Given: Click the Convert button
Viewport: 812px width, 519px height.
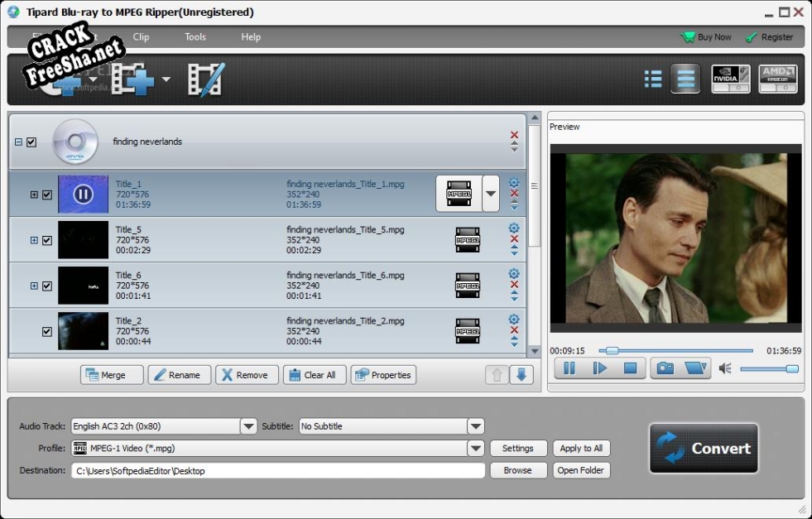Looking at the screenshot, I should tap(704, 449).
